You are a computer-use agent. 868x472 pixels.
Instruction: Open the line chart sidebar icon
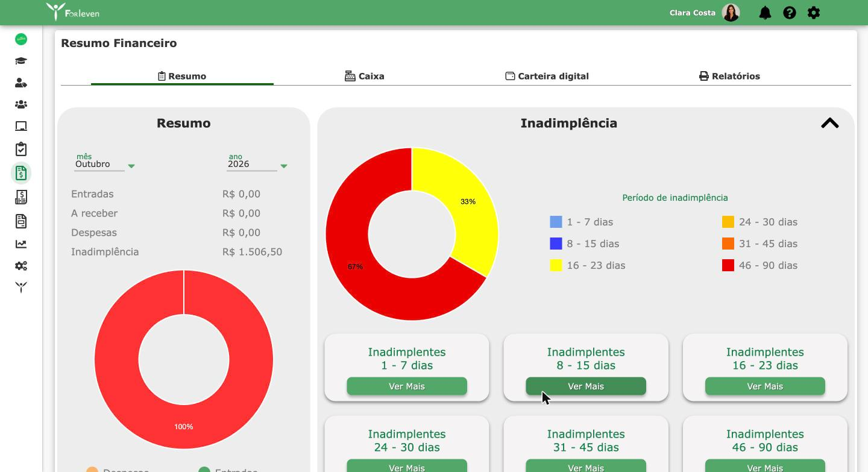(21, 244)
